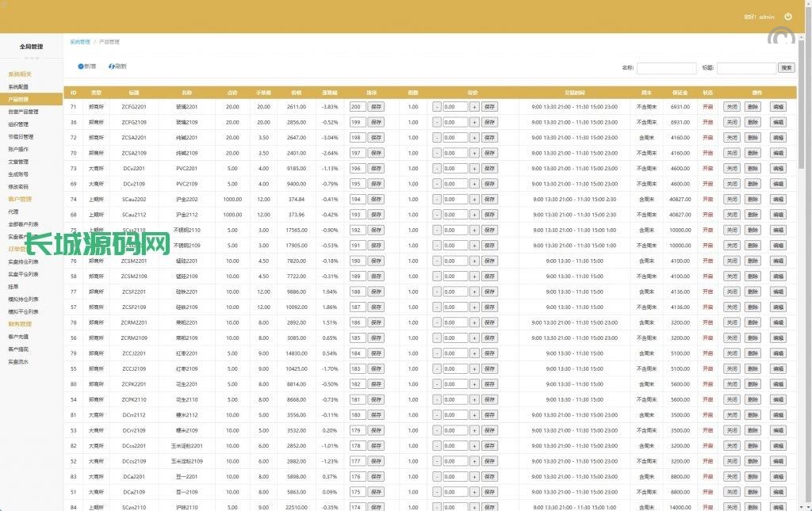Click the 搜索 search button

786,68
